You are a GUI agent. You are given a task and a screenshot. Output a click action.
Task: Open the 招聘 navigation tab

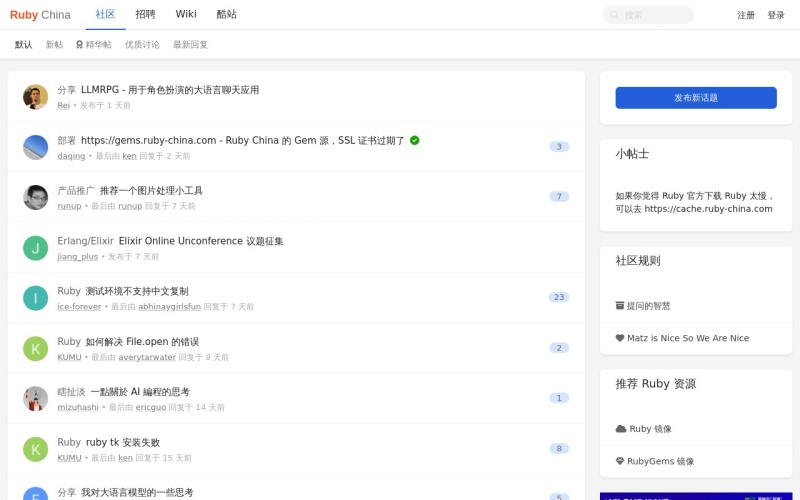(145, 14)
